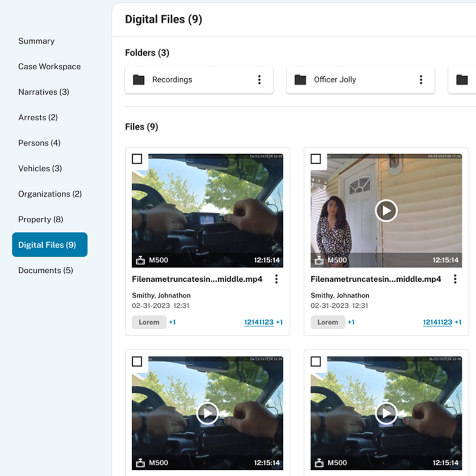This screenshot has height=476, width=476.
Task: Click the Folders (3) heading
Action: (147, 52)
